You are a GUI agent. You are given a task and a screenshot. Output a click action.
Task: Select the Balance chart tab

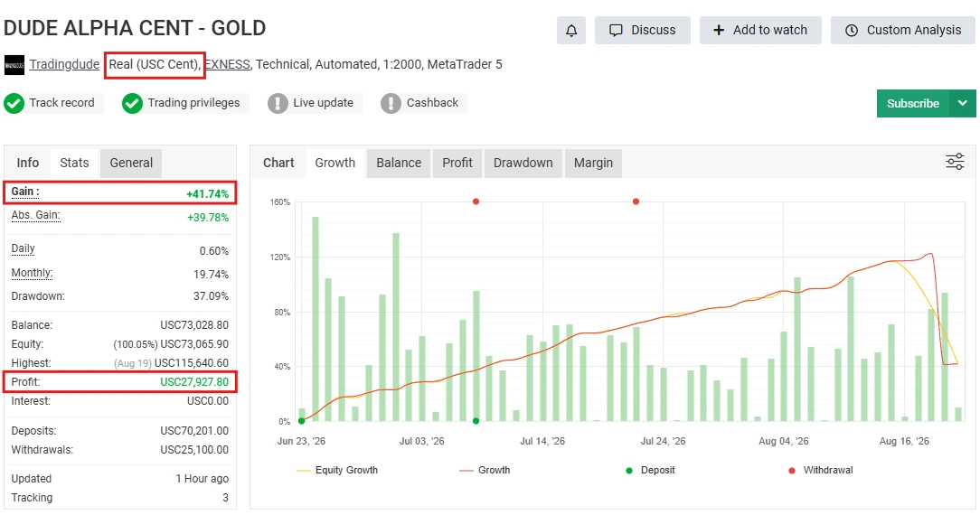click(399, 163)
